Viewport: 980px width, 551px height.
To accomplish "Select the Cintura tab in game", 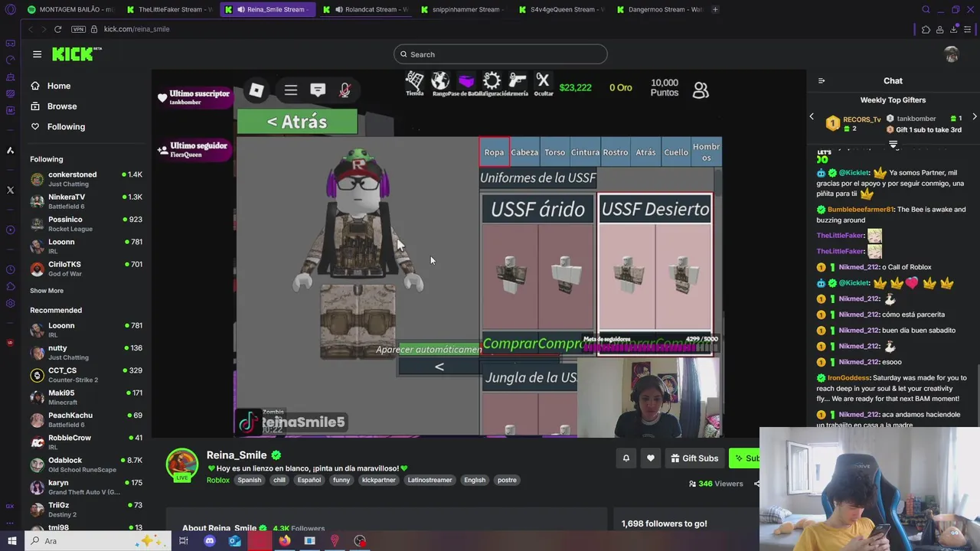I will click(x=585, y=152).
